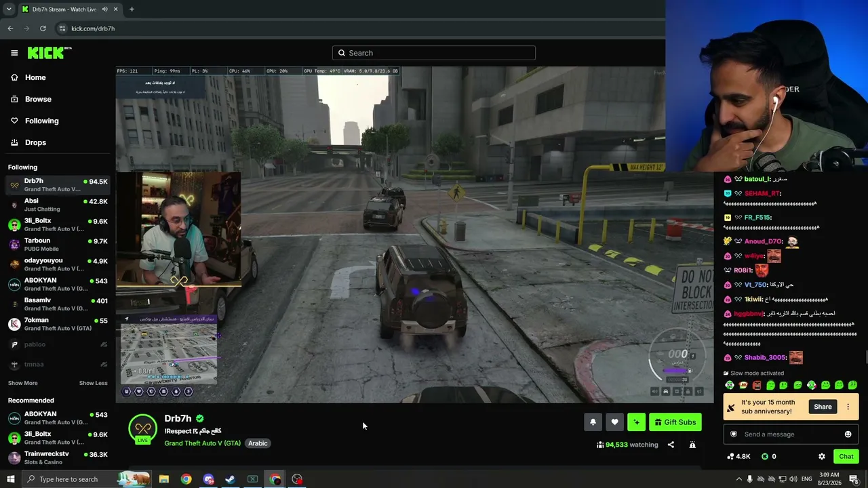The height and width of the screenshot is (488, 868).
Task: Open the Windows Start menu
Action: pos(10,479)
